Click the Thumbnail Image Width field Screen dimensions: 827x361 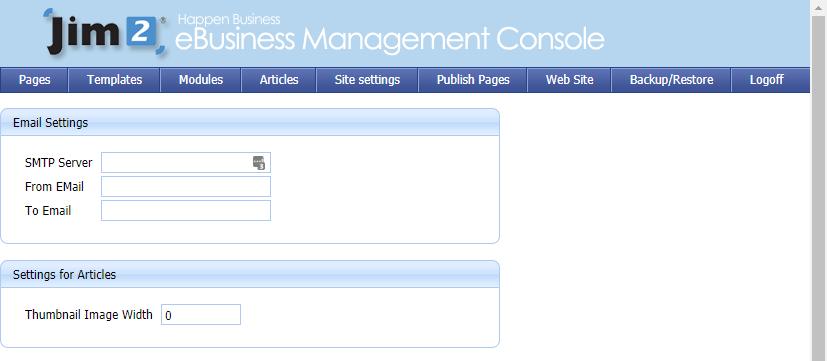(x=200, y=315)
